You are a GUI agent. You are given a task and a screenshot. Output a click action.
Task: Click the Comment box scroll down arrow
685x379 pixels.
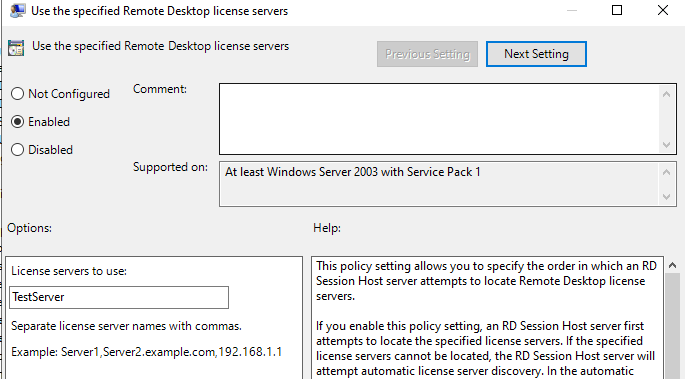coord(667,145)
